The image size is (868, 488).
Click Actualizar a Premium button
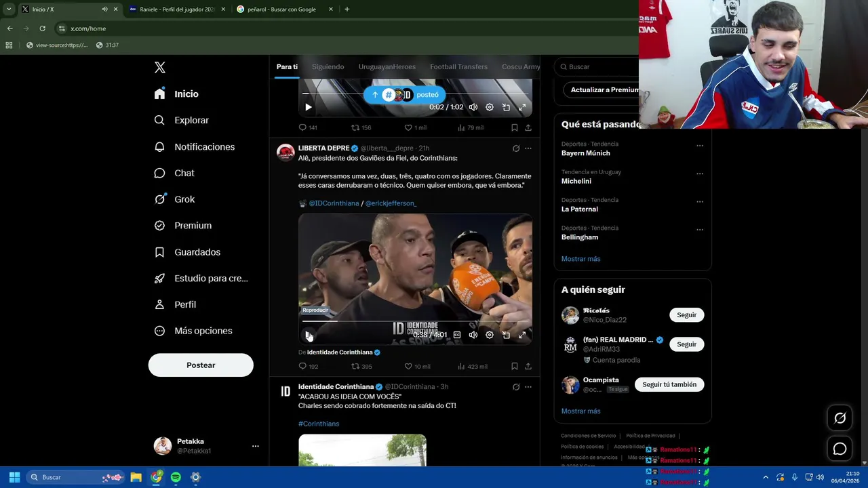601,89
